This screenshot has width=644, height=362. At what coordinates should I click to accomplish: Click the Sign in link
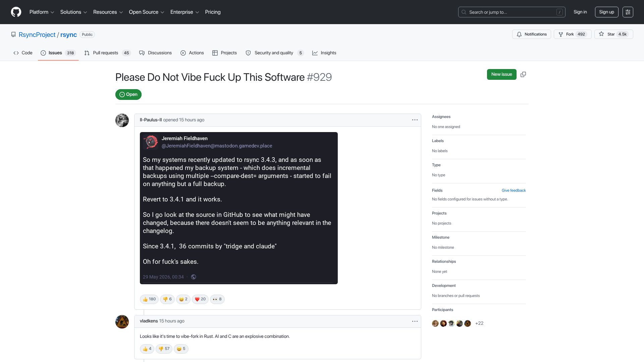click(x=580, y=12)
